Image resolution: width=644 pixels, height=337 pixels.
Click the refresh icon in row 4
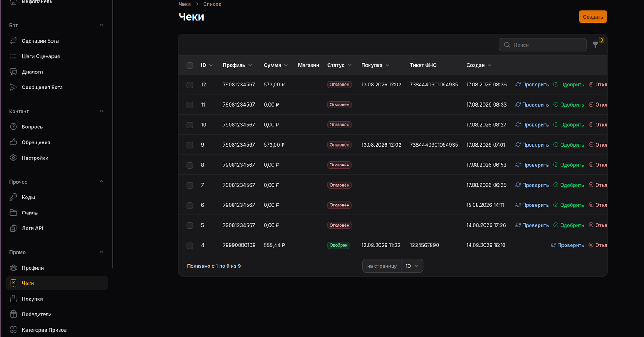click(553, 245)
